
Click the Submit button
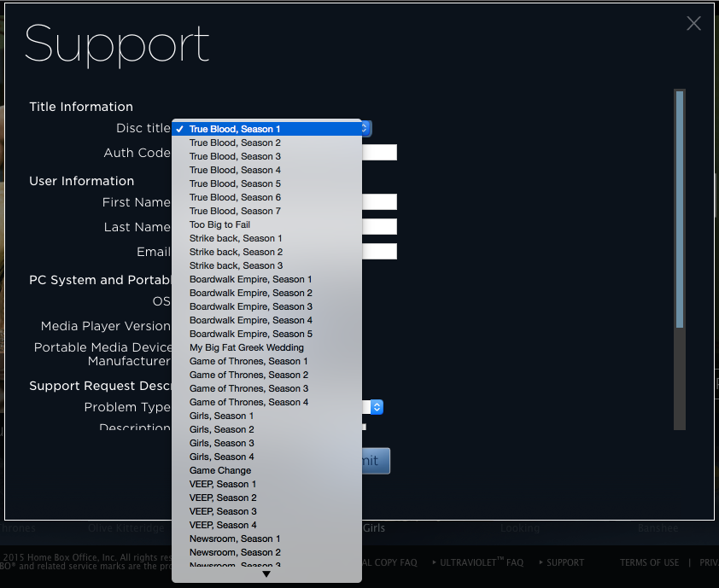pyautogui.click(x=376, y=461)
